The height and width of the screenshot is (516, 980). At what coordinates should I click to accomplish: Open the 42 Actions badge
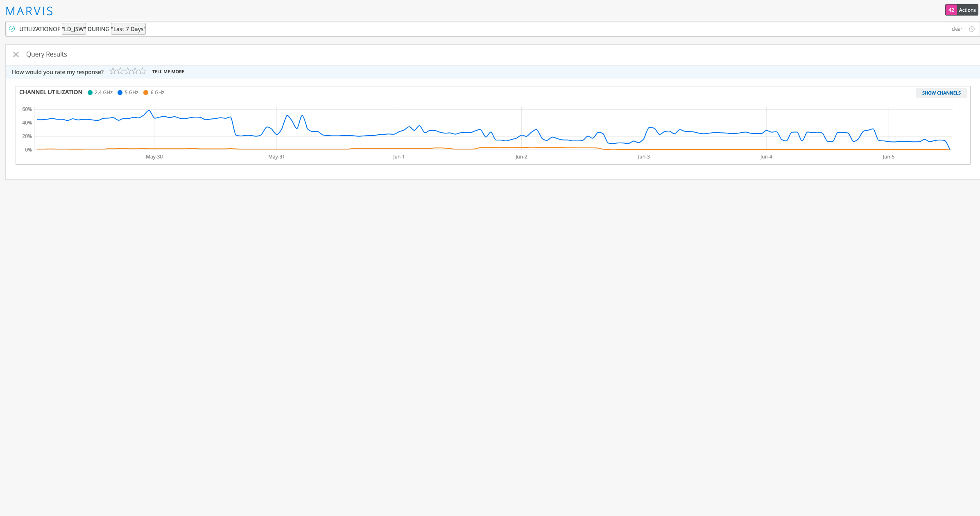pyautogui.click(x=961, y=10)
